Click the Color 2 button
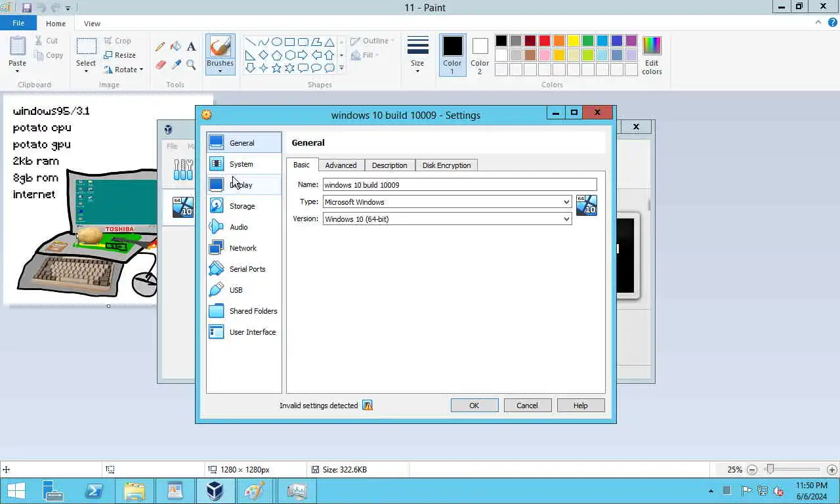The image size is (840, 504). point(480,54)
